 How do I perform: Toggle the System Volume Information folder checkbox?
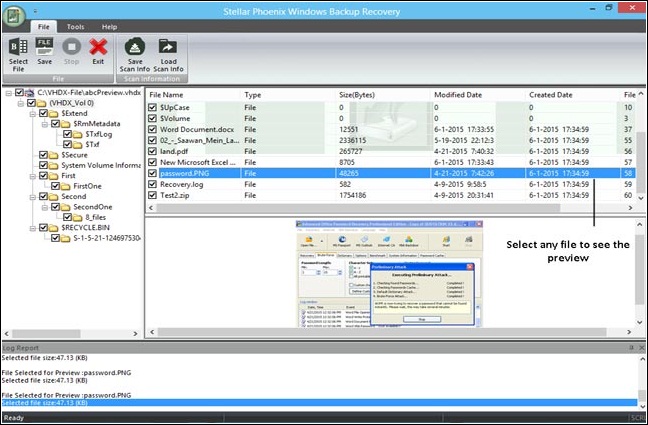pyautogui.click(x=43, y=165)
